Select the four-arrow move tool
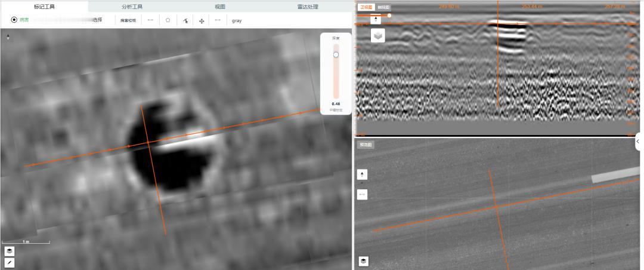Viewport: 644px width, 270px height. point(202,20)
